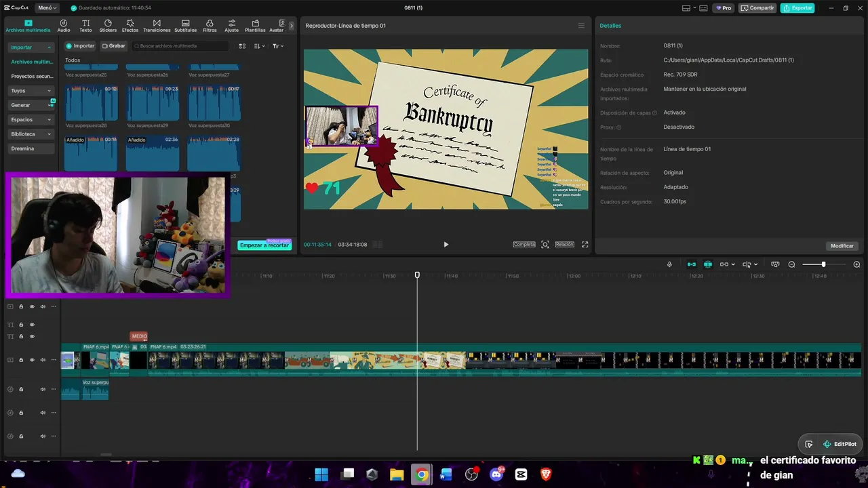
Task: Expand the preview to fullscreen
Action: [585, 245]
